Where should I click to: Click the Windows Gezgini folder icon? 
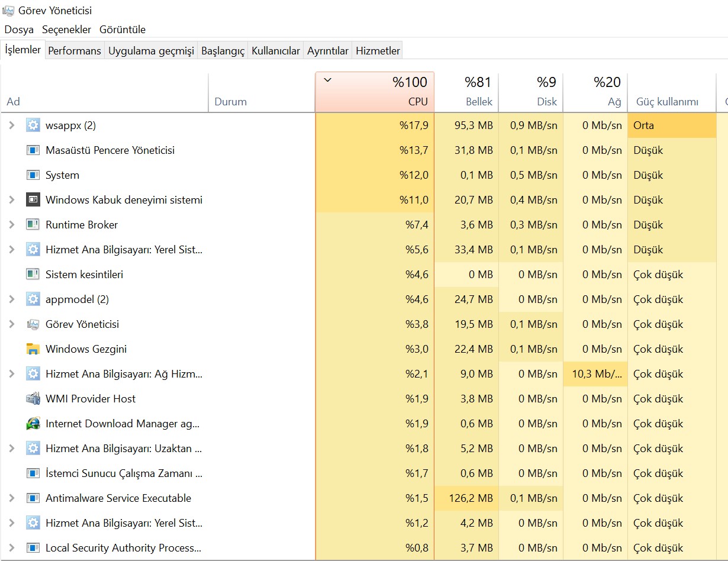point(33,349)
